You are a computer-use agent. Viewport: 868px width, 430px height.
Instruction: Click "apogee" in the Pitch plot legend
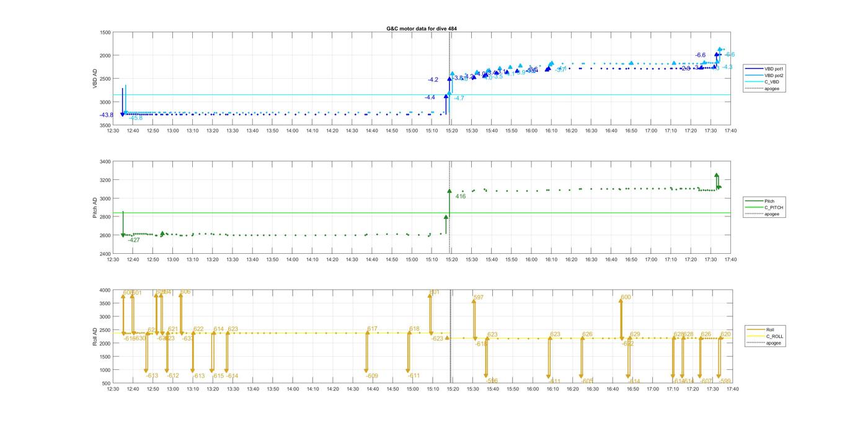(x=772, y=214)
